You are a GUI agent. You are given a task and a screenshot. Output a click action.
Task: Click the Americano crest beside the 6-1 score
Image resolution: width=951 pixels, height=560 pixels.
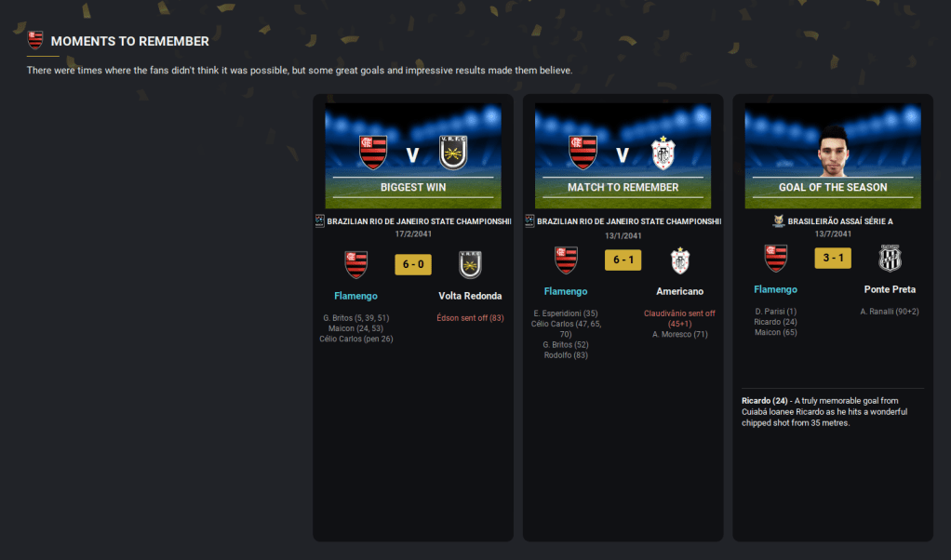coord(680,260)
